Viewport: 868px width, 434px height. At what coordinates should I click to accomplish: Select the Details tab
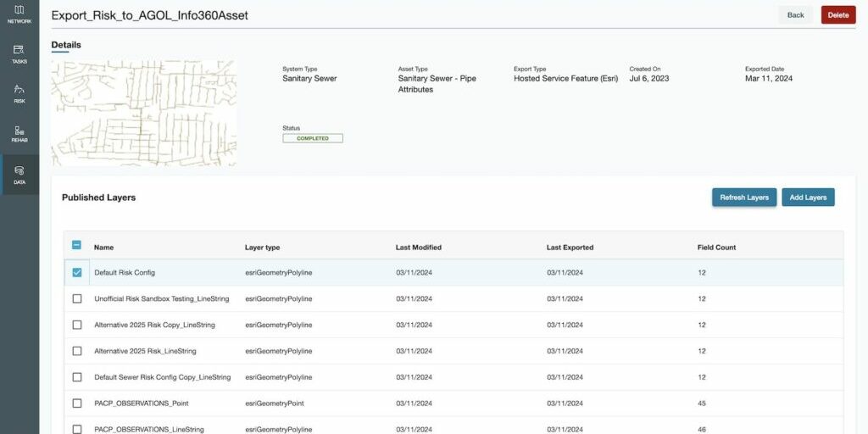[66, 45]
